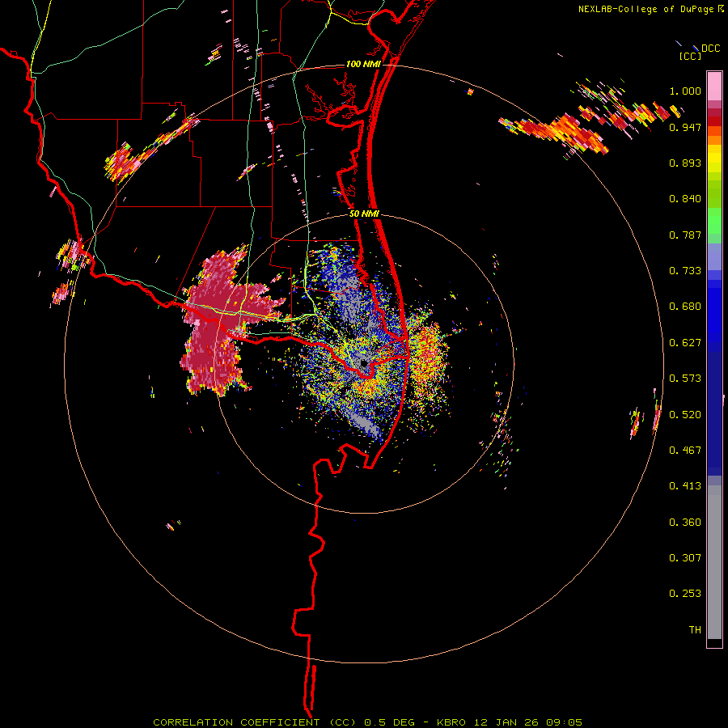Click the 0.627 scale value
728x728 pixels.
point(685,343)
